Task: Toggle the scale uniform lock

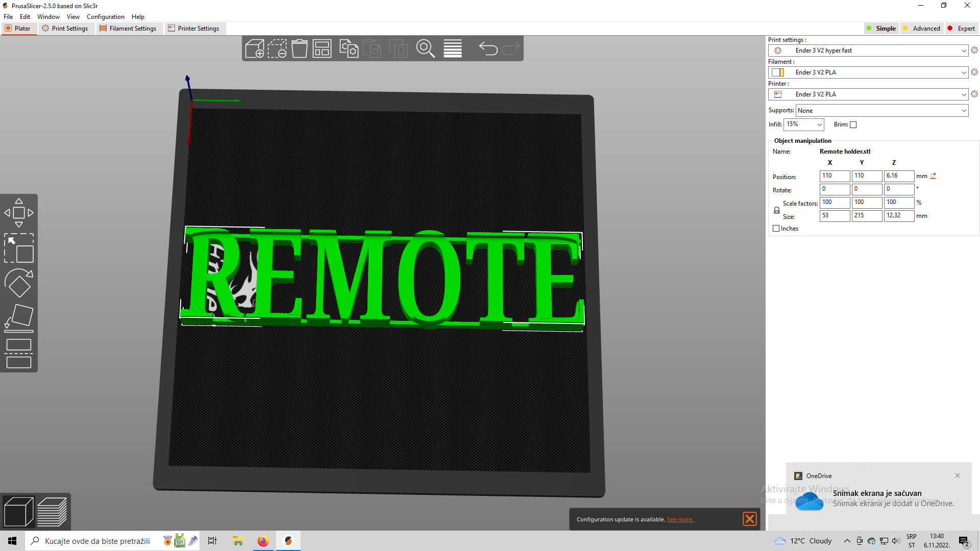Action: 777,210
